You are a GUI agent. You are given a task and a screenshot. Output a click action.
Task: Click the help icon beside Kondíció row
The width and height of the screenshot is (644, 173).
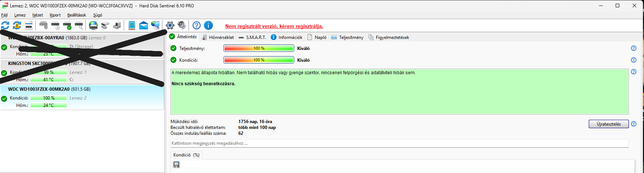click(x=634, y=60)
